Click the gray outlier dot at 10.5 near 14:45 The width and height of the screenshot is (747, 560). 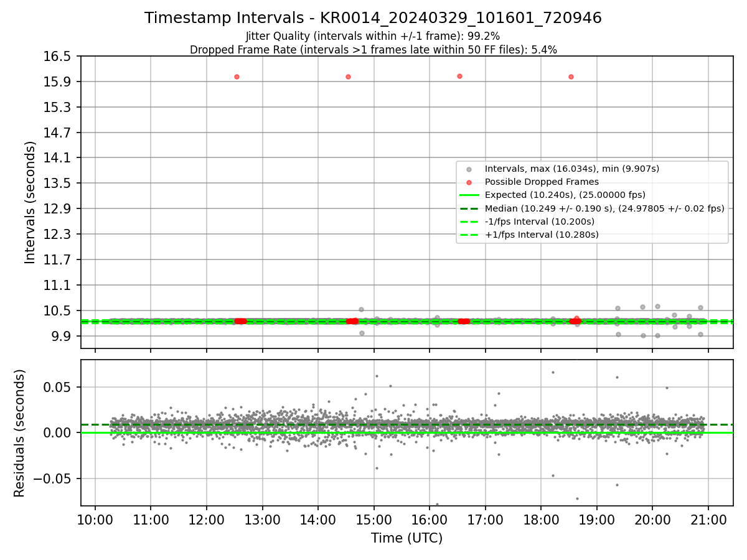tap(361, 309)
